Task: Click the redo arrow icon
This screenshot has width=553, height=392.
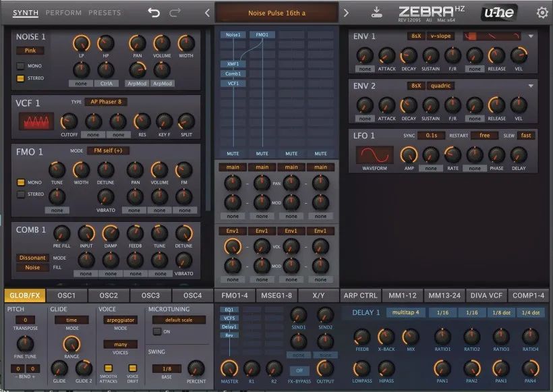Action: click(x=175, y=13)
